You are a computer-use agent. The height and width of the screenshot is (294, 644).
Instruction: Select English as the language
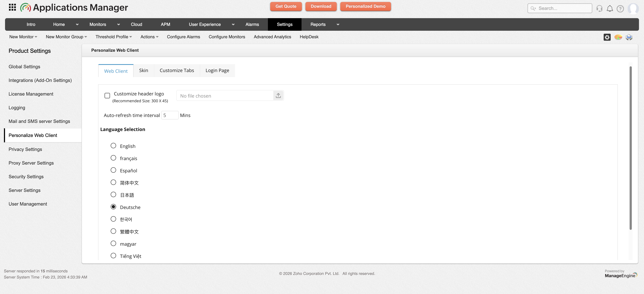(113, 146)
